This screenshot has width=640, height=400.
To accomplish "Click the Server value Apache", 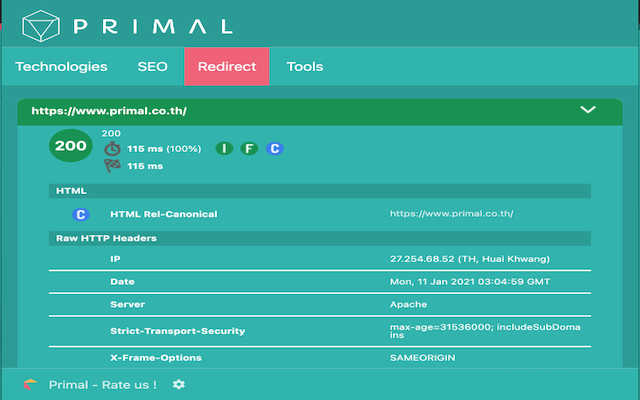I will 408,304.
